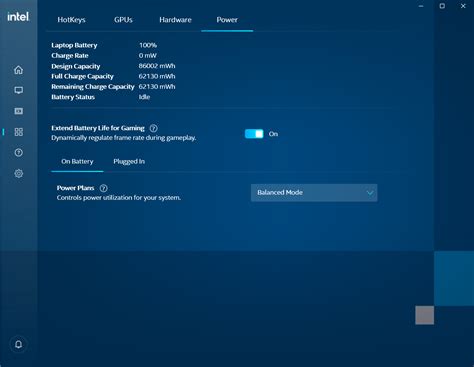Screen dimensions: 474x367
Task: Show help for Extend Battery Life for Gaming
Action: coord(153,128)
